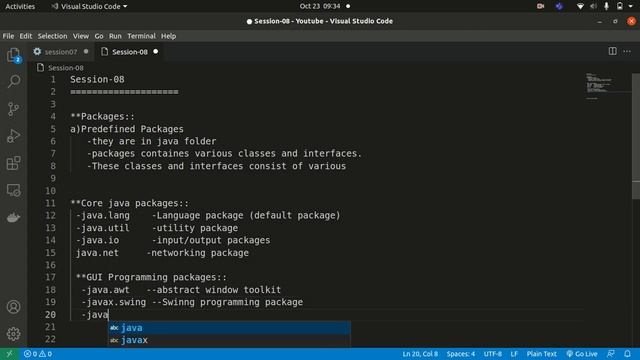This screenshot has height=360, width=640.
Task: Open the View menu
Action: coord(81,36)
